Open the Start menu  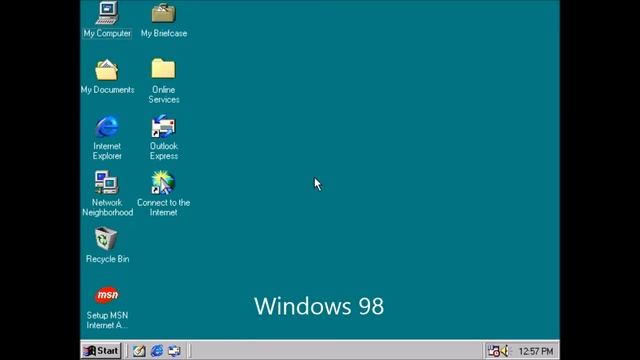coord(101,351)
